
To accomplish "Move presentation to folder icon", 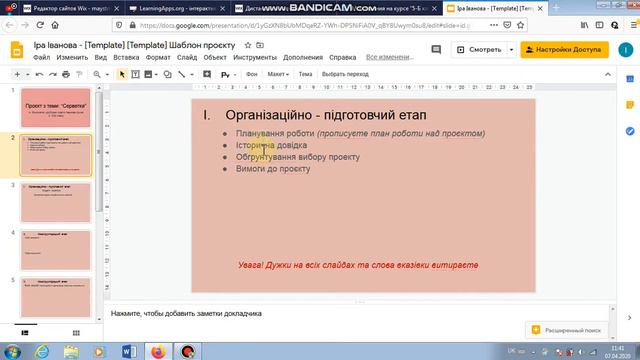I will [x=260, y=45].
